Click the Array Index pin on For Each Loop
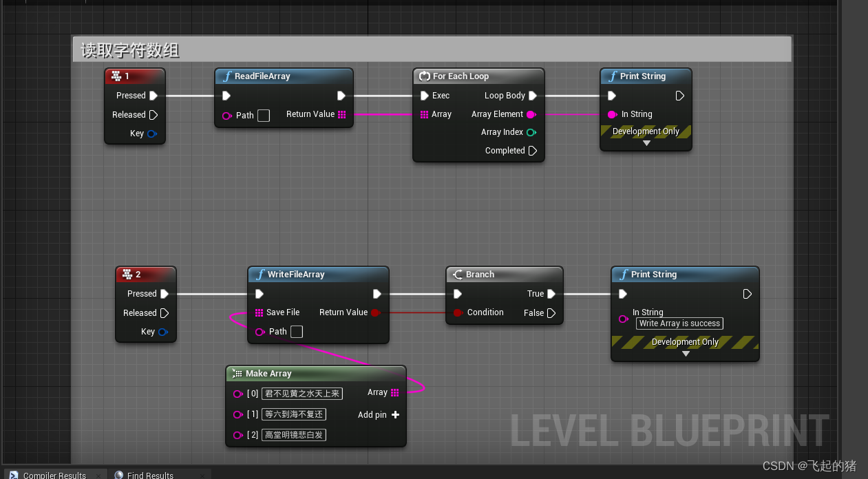The width and height of the screenshot is (868, 479). [531, 132]
